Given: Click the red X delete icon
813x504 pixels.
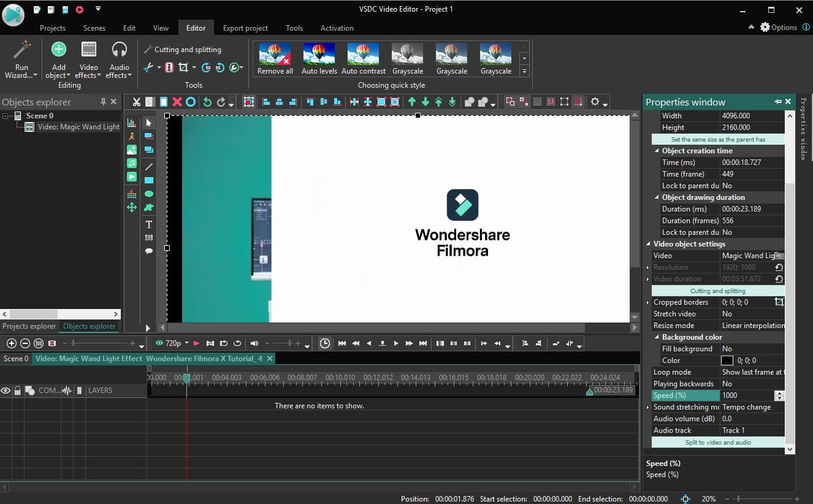Looking at the screenshot, I should pos(177,102).
